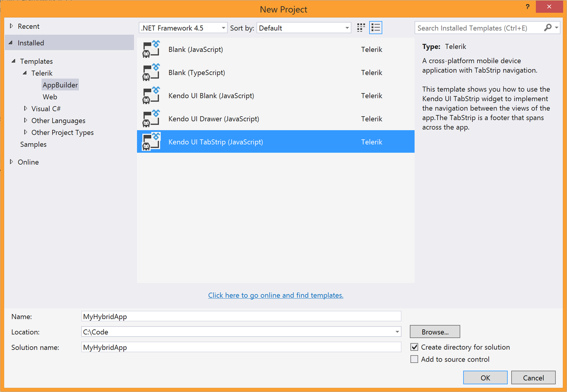The width and height of the screenshot is (567, 392).
Task: Expand the Recent section
Action: click(x=11, y=26)
